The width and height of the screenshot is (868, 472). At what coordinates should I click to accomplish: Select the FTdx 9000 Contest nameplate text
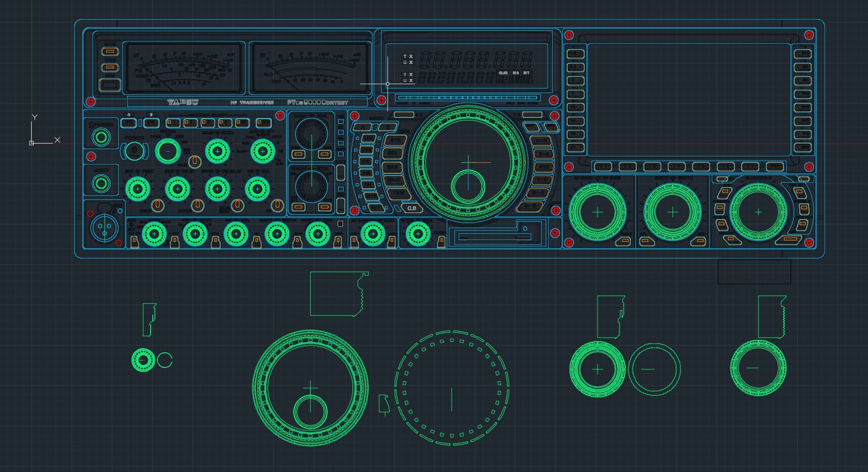(x=317, y=103)
